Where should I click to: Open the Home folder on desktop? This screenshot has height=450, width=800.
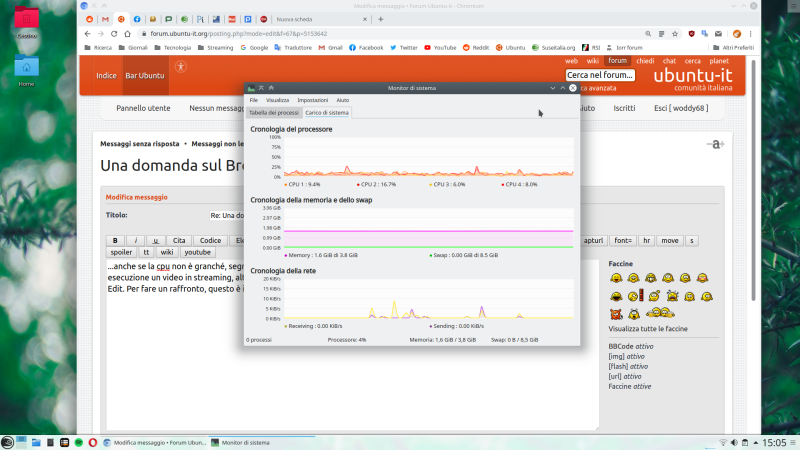[27, 70]
